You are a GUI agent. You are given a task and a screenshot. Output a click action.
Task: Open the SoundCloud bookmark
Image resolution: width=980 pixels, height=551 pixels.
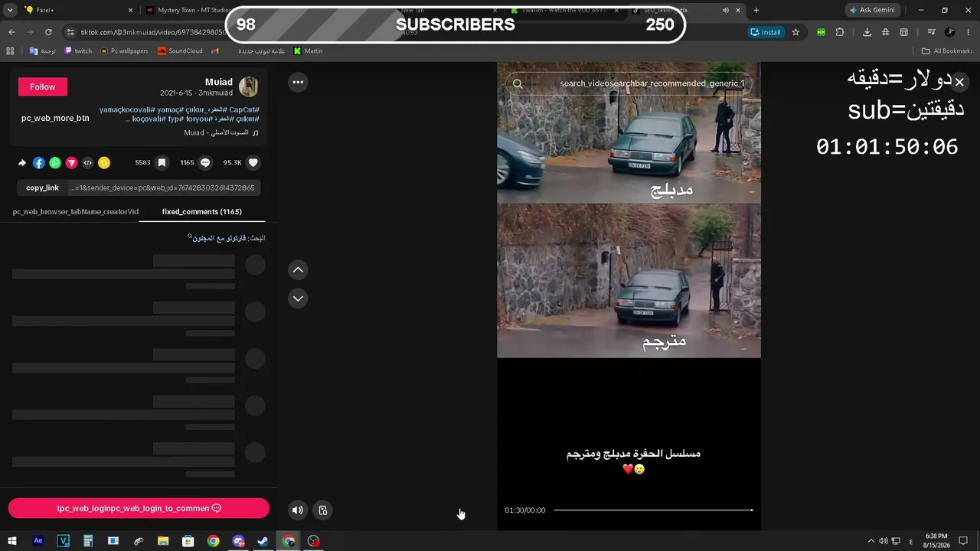pos(180,51)
